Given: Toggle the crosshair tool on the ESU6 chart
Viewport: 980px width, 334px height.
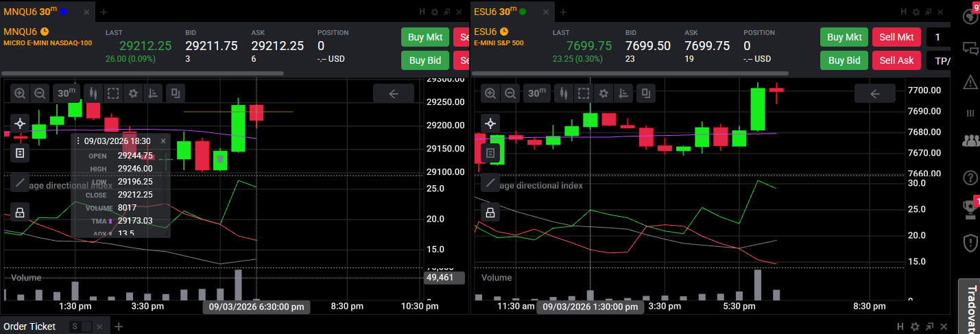Looking at the screenshot, I should (x=490, y=123).
